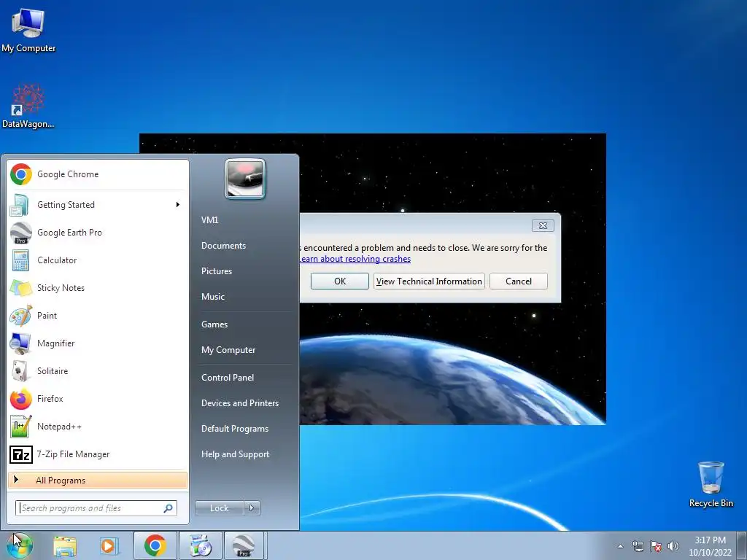Image resolution: width=747 pixels, height=560 pixels.
Task: Select the My Computer desktop icon
Action: 28,31
